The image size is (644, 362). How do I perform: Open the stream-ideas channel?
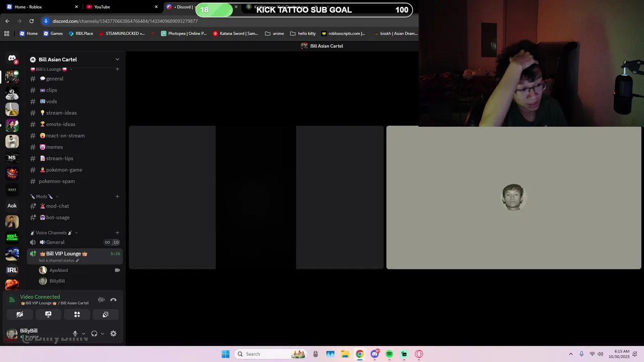[74, 113]
